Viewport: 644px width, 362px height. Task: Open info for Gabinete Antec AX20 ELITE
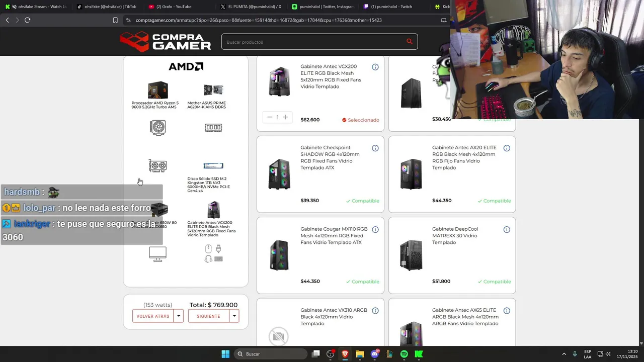tap(507, 148)
